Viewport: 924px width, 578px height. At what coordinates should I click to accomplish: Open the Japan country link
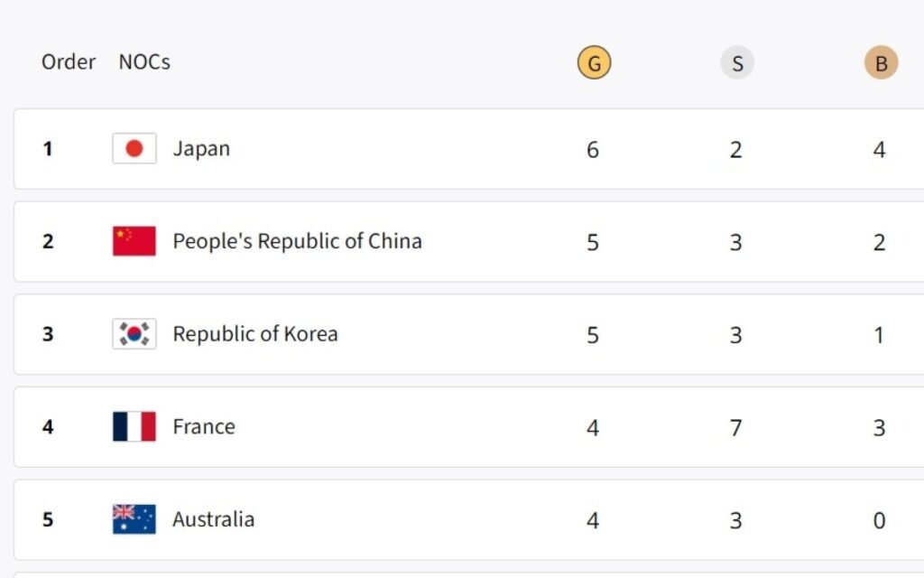[x=201, y=149]
